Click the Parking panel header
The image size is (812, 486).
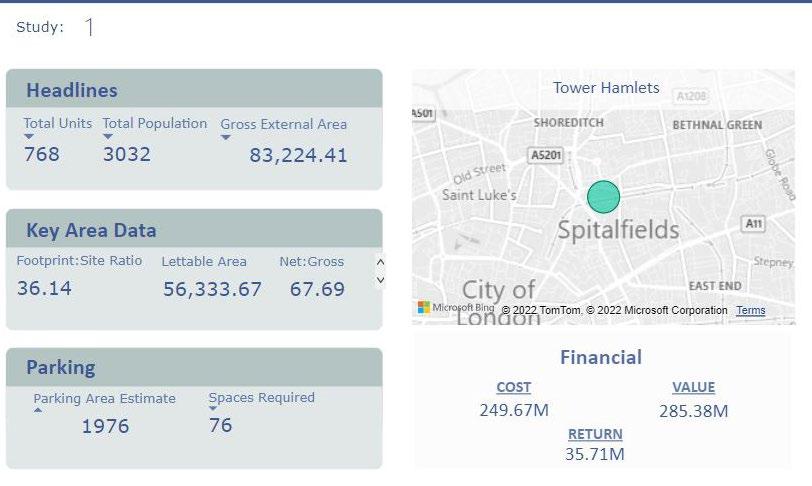(x=60, y=367)
